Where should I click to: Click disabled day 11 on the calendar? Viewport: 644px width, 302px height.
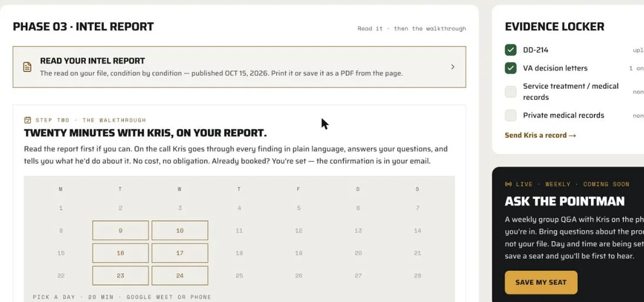click(x=239, y=230)
